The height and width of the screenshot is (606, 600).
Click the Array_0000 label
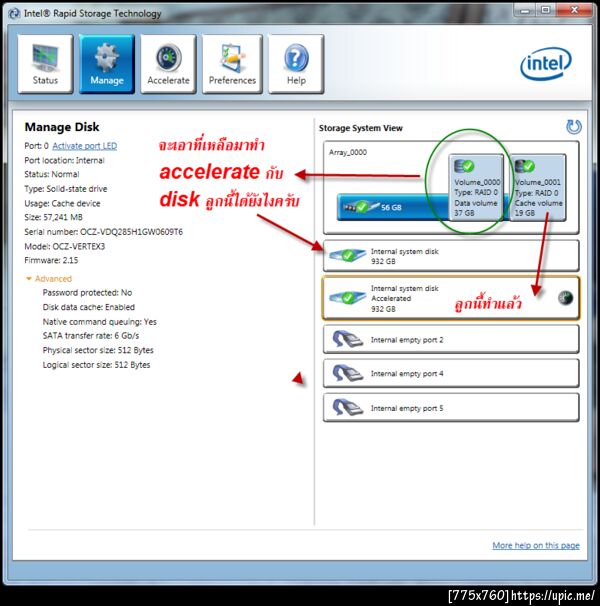[348, 152]
